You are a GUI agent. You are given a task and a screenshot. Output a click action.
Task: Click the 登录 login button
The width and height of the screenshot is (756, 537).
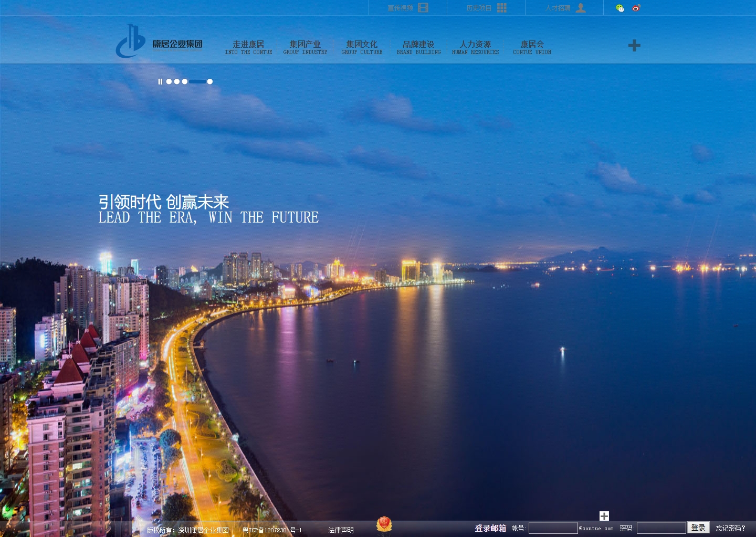[698, 528]
